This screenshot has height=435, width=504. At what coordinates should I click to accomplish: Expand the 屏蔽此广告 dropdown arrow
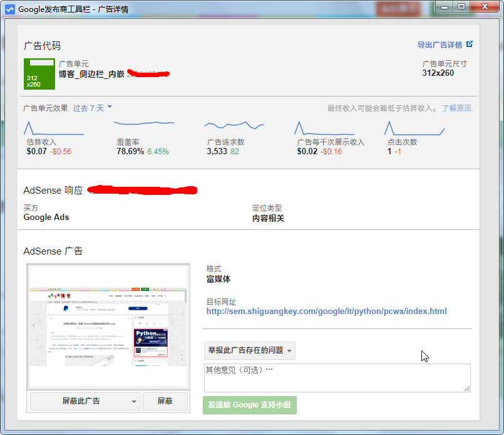point(134,402)
